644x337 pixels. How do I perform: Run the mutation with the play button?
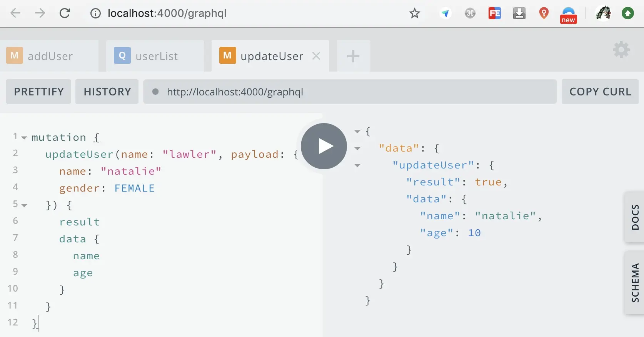click(x=324, y=146)
